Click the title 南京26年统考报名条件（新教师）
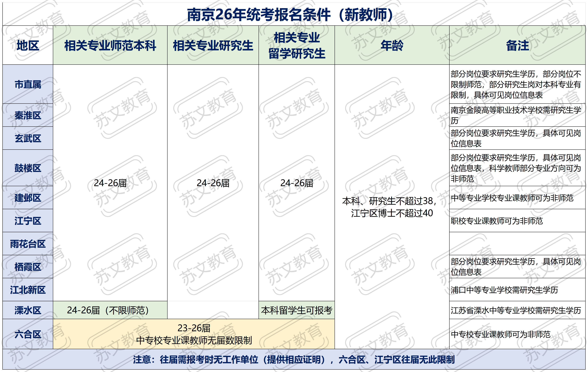This screenshot has height=372, width=588. coord(290,15)
